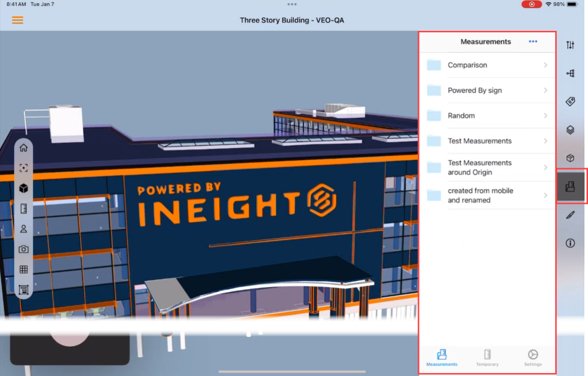Screen dimensions: 588x376
Task: Open the filter sliders icon in right sidebar
Action: click(570, 45)
